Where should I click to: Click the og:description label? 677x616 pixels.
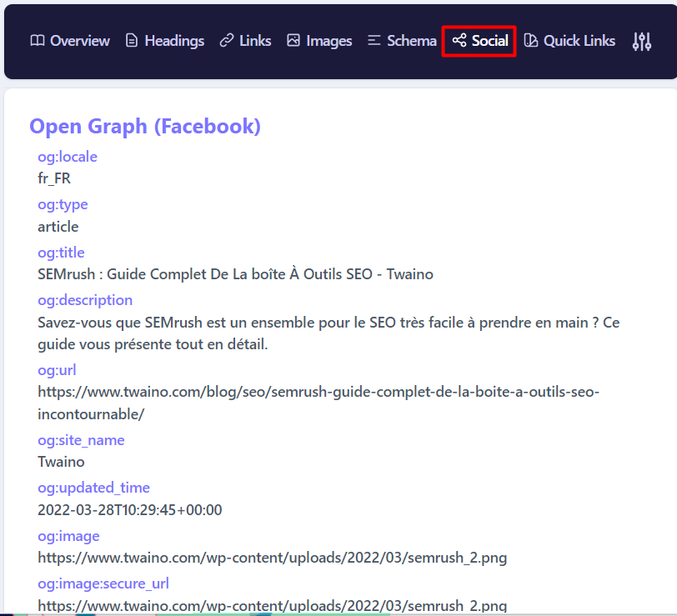(85, 300)
